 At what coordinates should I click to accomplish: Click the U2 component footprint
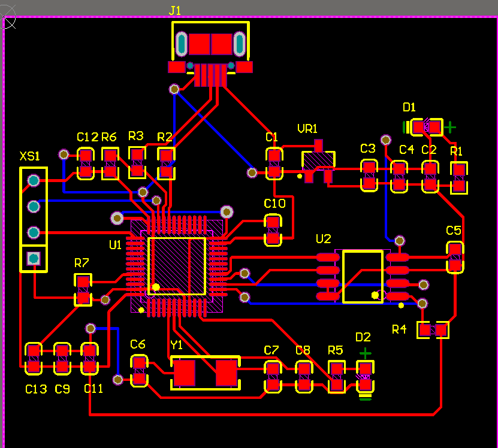[x=362, y=274]
